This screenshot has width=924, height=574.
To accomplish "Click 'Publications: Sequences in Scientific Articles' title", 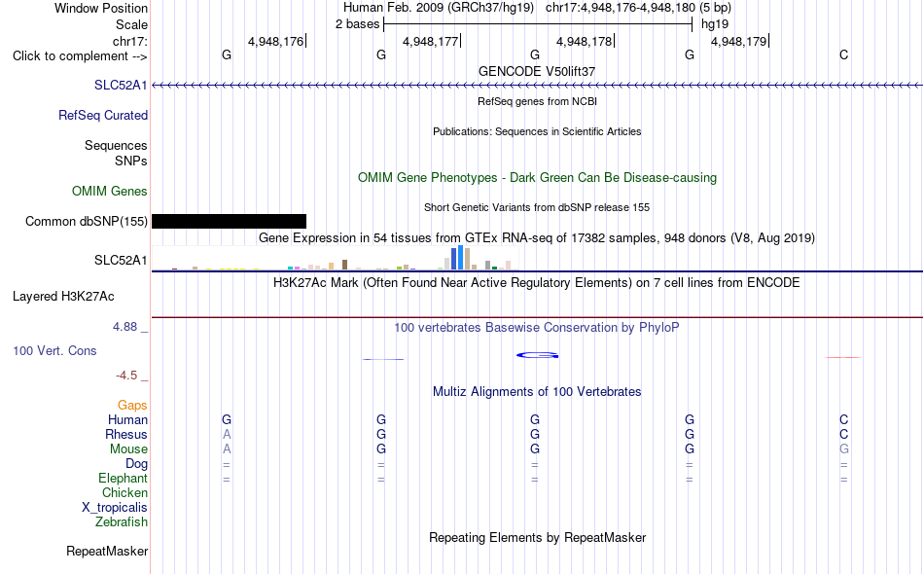I will point(537,131).
